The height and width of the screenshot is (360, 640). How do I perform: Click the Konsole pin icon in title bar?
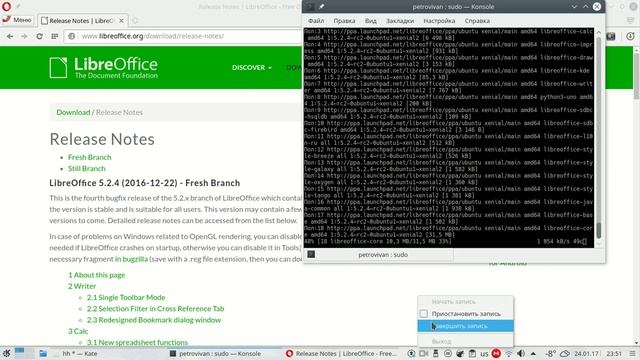click(321, 7)
